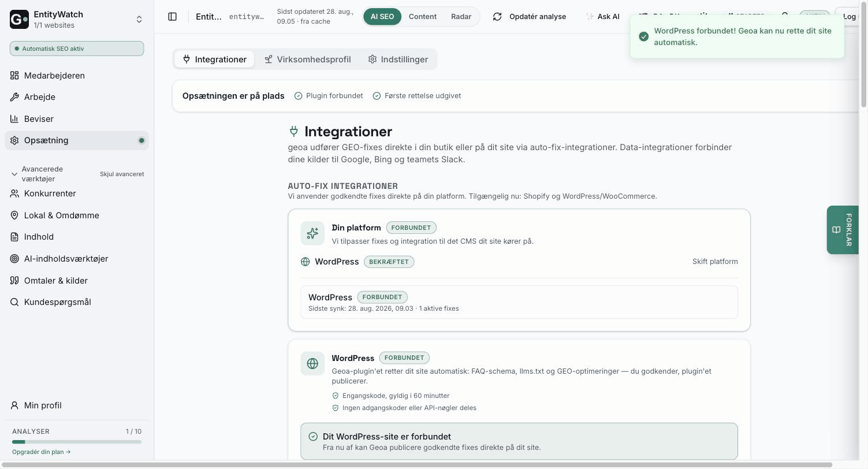Open Ask AI
The height and width of the screenshot is (469, 868).
(x=602, y=17)
